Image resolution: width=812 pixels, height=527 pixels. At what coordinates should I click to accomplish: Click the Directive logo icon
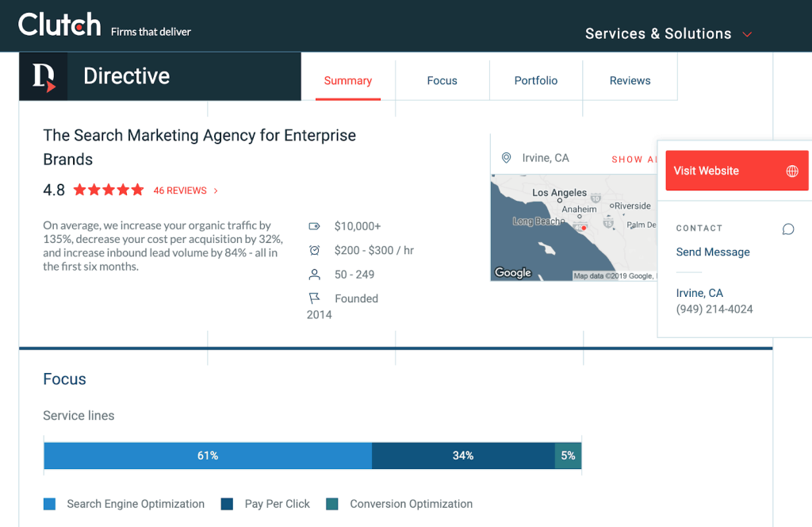pos(44,75)
